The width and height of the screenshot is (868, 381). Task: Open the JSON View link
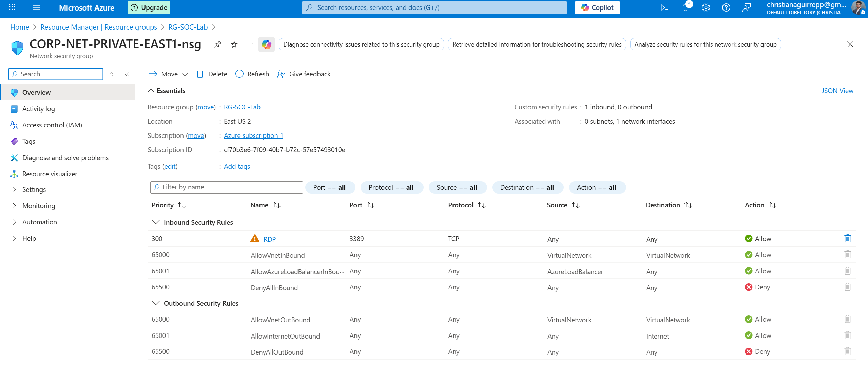[x=837, y=91]
